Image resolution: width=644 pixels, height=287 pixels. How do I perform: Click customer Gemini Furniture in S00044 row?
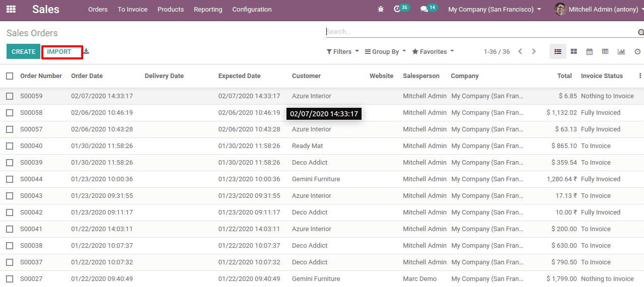pos(316,179)
